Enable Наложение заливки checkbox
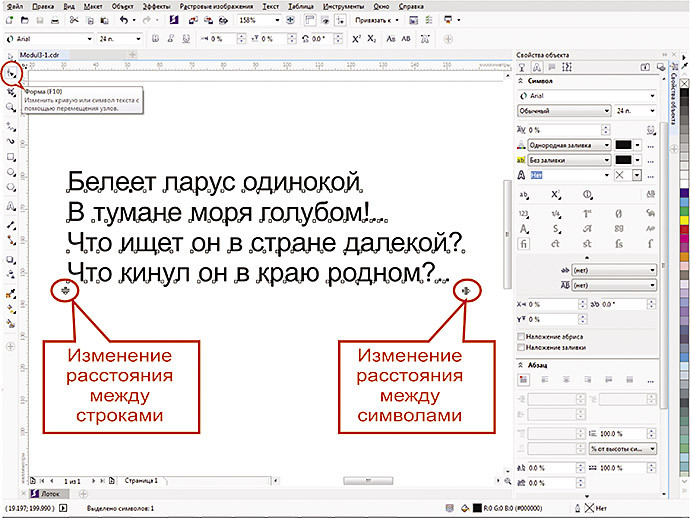690x518 pixels. (521, 347)
